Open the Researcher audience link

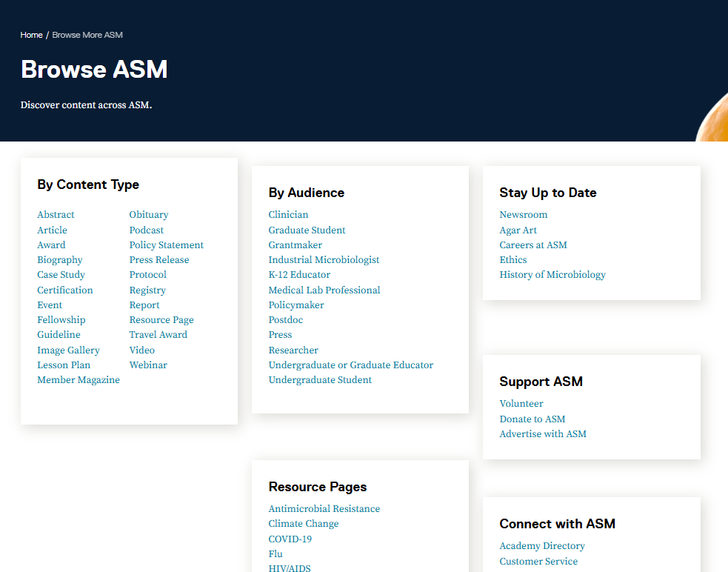point(293,350)
